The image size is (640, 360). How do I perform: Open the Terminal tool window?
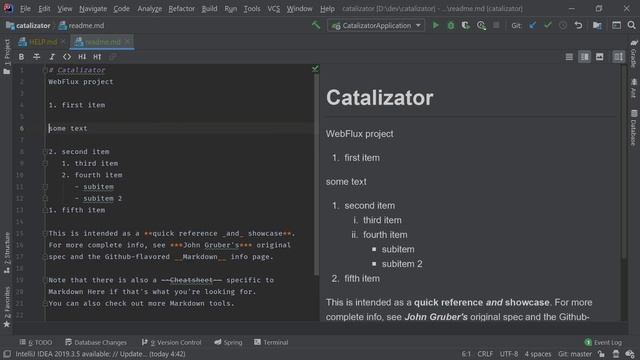click(x=271, y=342)
